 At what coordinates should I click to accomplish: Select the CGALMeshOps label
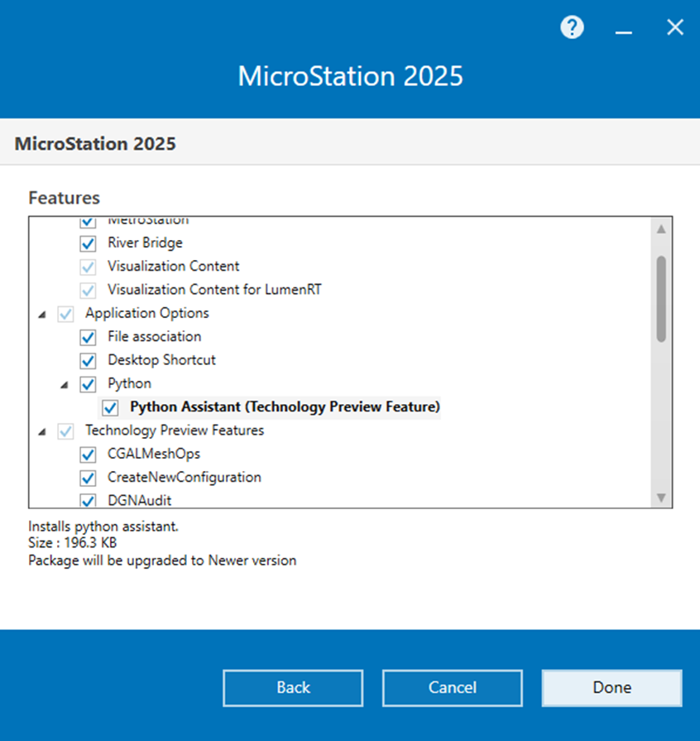tap(154, 454)
